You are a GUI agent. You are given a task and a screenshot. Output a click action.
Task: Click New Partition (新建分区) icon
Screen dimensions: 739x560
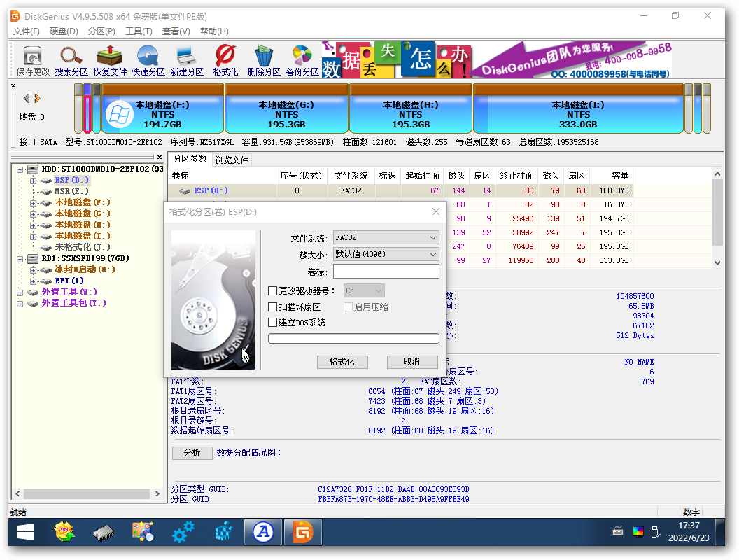(x=187, y=61)
